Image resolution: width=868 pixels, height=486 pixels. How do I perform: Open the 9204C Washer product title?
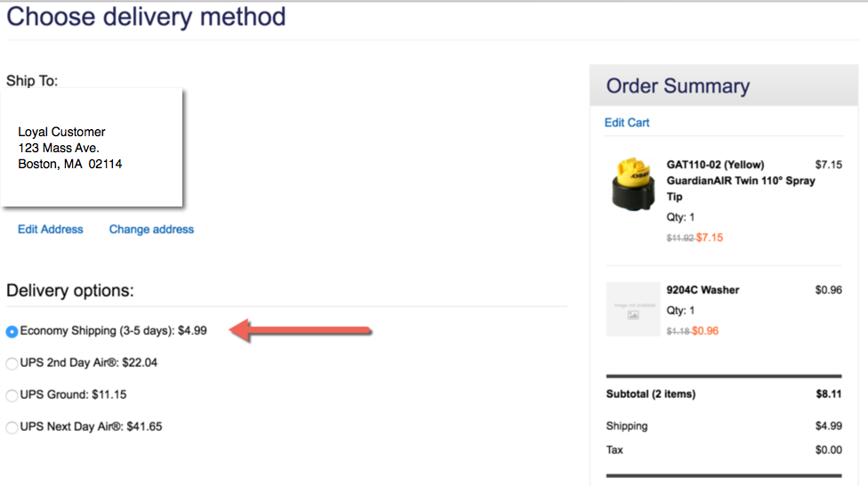(703, 290)
